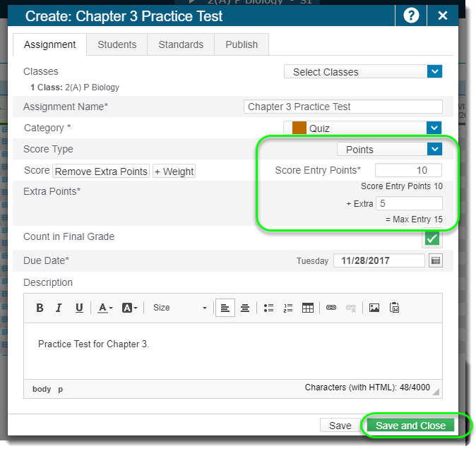Apply italic formatting in the editor
This screenshot has width=476, height=451.
[59, 308]
